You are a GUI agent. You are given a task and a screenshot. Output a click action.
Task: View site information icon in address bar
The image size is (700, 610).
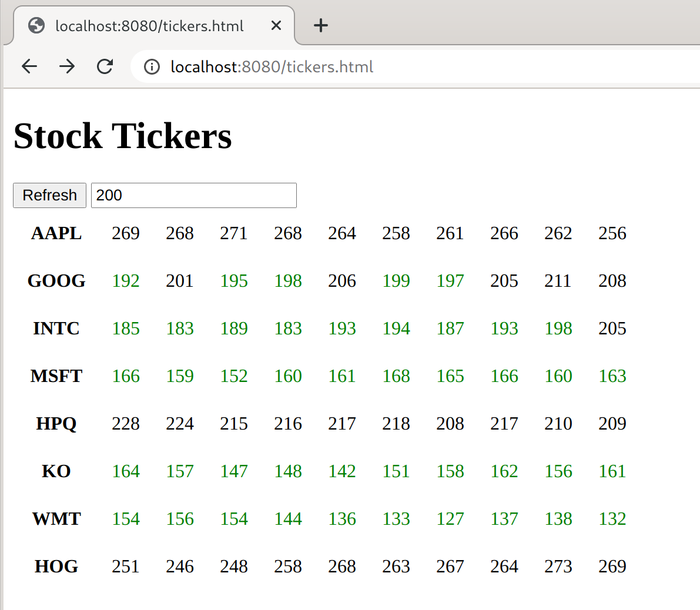152,67
